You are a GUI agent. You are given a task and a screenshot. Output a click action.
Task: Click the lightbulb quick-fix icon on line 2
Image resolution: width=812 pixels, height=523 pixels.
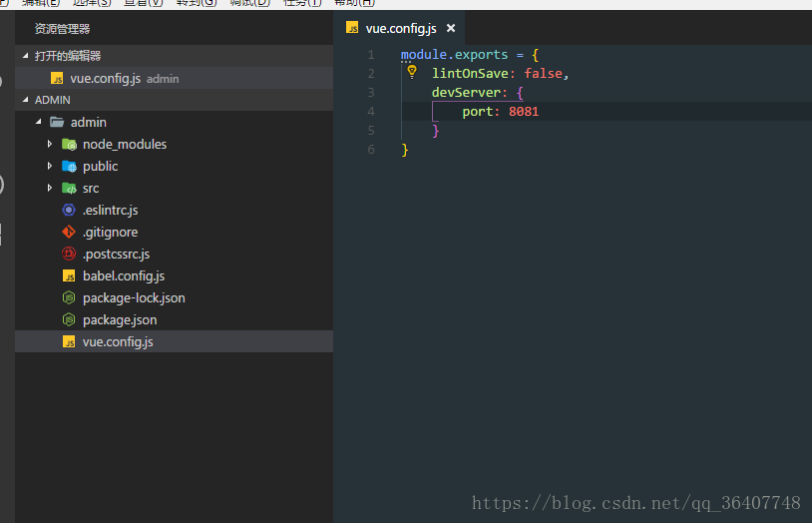pyautogui.click(x=412, y=72)
